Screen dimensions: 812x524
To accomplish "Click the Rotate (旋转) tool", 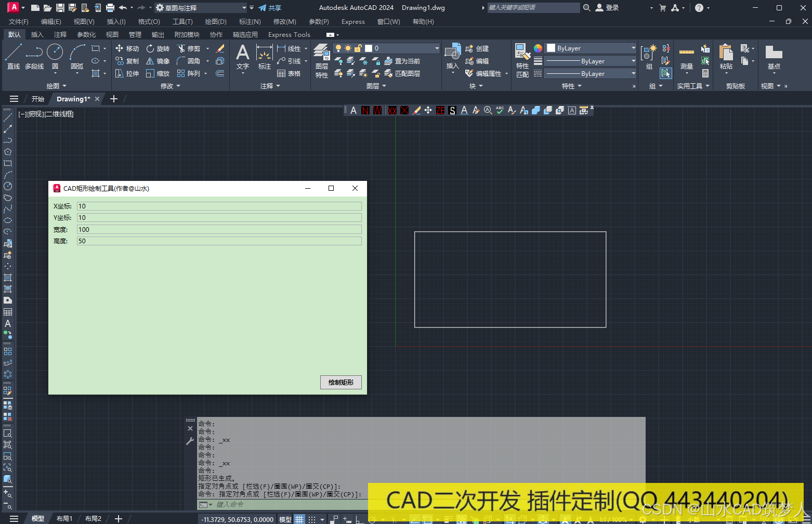I will pyautogui.click(x=158, y=48).
